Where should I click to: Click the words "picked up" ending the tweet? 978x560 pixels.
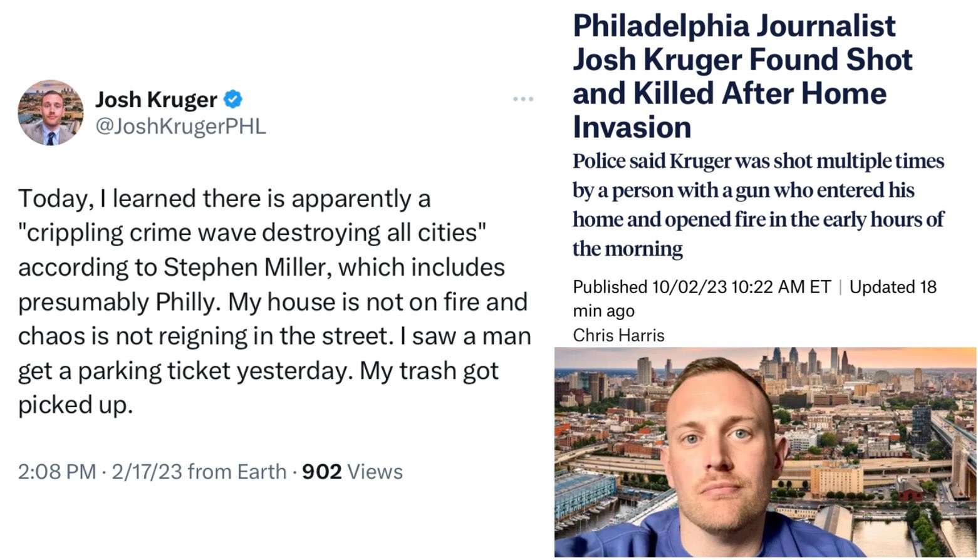[75, 405]
